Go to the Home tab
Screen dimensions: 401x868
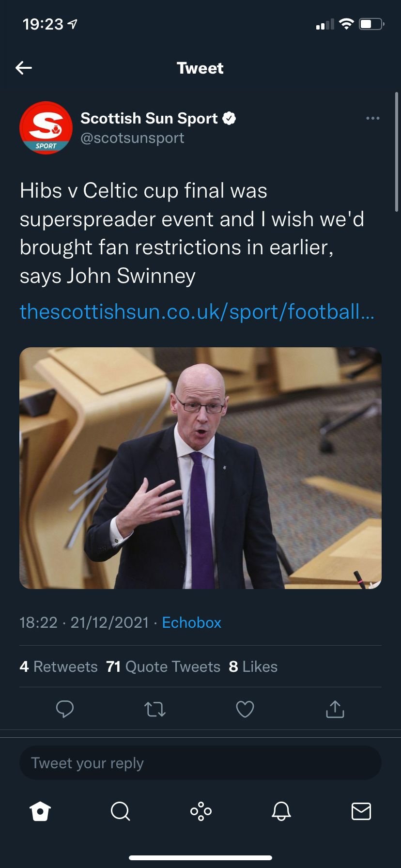point(40,811)
